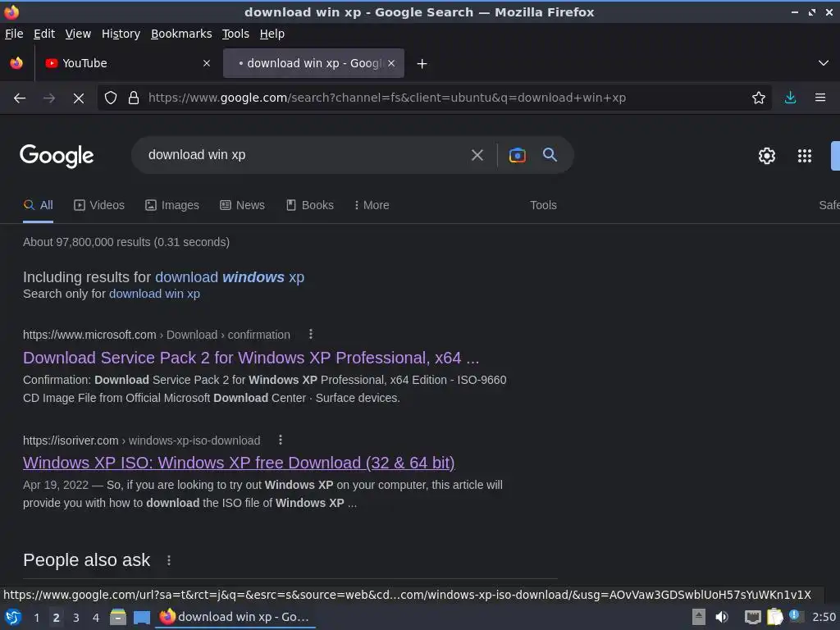Screen dimensions: 840x630
Task: Open Firefox application hamburger menu
Action: point(819,98)
